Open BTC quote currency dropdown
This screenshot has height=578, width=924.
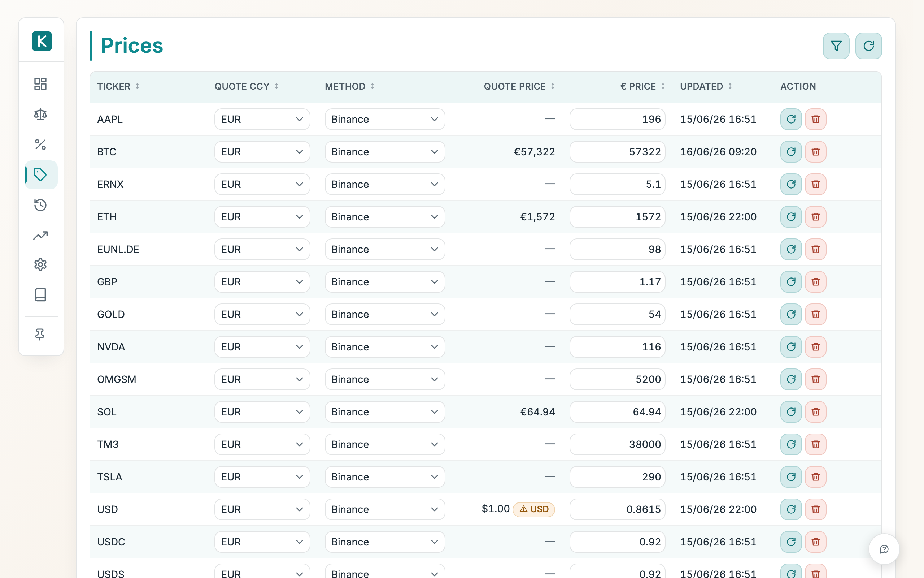[262, 152]
